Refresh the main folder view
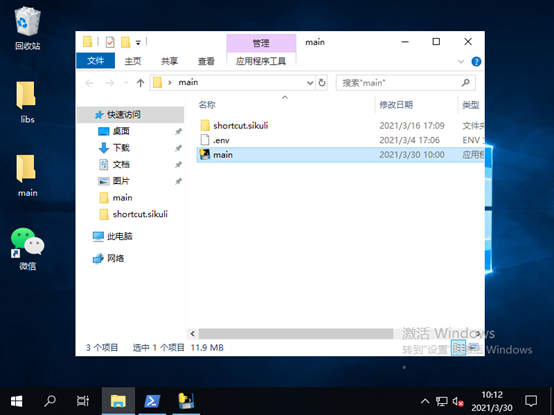554x415 pixels. click(322, 83)
